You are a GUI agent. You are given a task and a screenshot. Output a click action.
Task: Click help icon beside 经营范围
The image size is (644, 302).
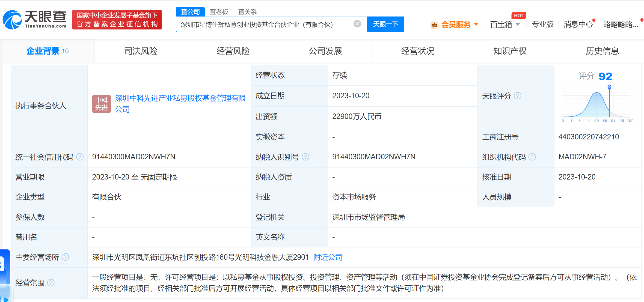pos(51,283)
